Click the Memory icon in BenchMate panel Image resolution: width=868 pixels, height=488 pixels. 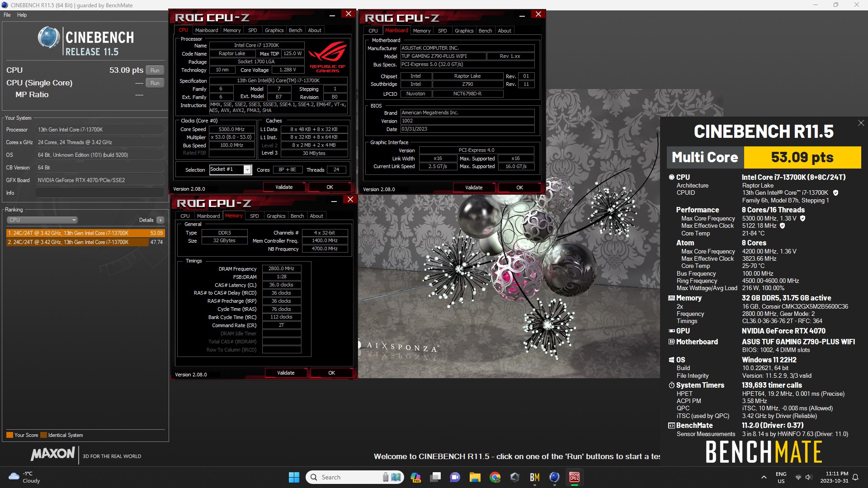click(671, 298)
